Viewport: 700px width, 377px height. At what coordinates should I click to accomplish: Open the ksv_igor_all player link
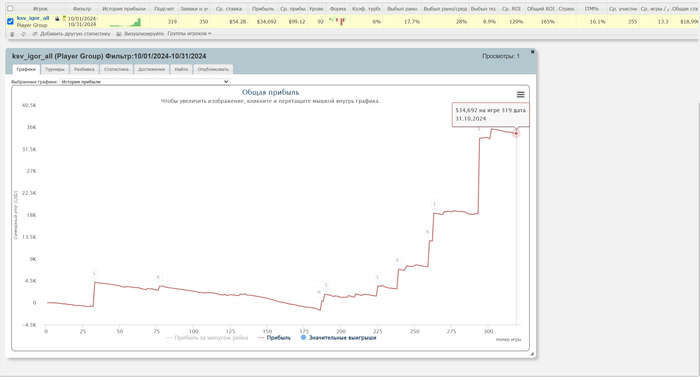33,18
